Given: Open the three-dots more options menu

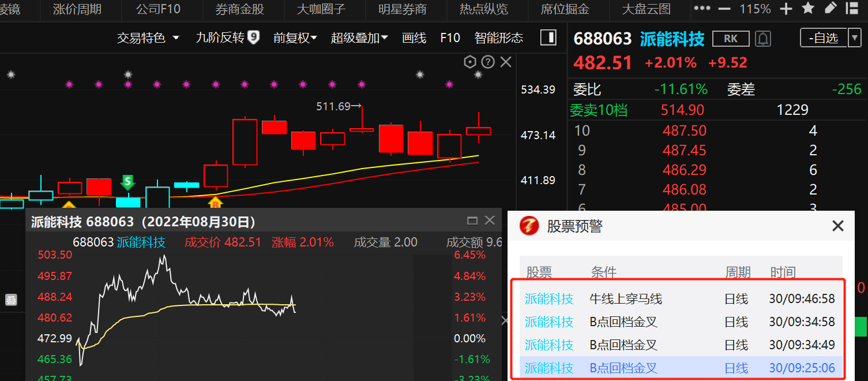Looking at the screenshot, I should (702, 9).
